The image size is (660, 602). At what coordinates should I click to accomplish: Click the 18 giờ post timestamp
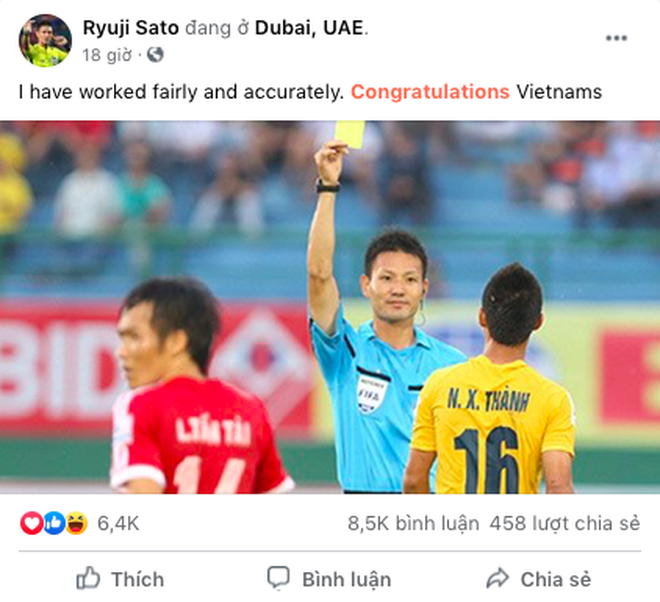point(107,55)
